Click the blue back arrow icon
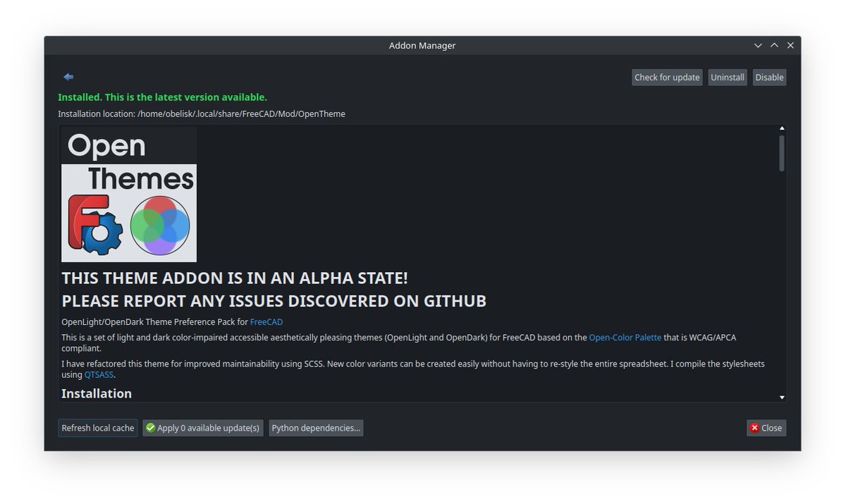The height and width of the screenshot is (504, 846). pyautogui.click(x=68, y=77)
